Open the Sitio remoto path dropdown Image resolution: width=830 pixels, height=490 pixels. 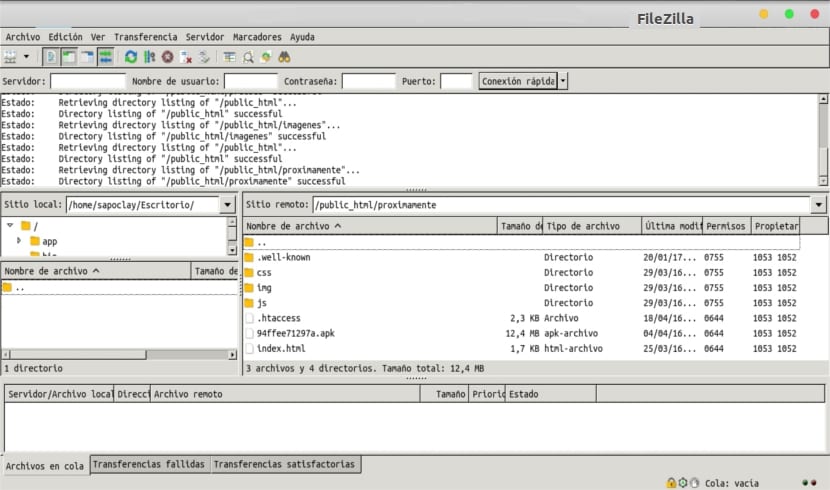pos(818,204)
